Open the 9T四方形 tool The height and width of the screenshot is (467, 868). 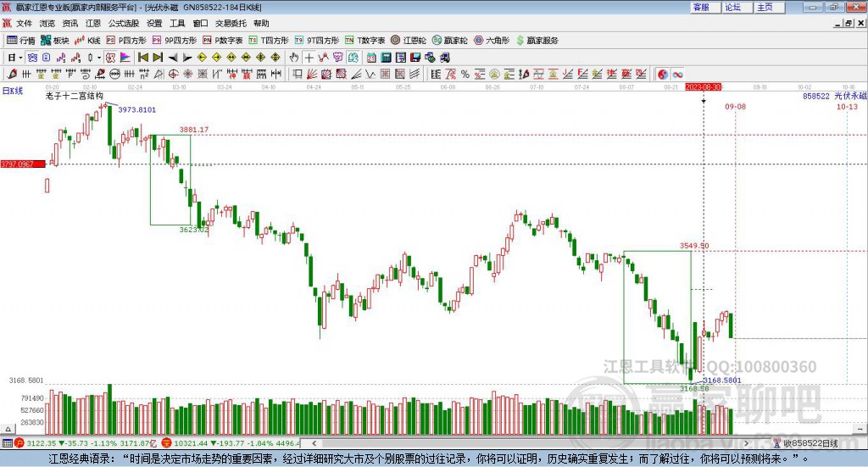pos(317,41)
